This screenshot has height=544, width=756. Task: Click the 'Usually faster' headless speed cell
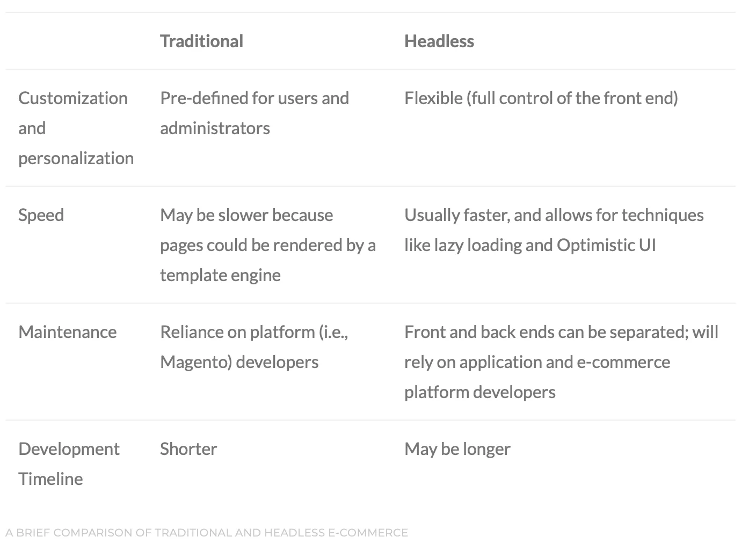pos(554,230)
